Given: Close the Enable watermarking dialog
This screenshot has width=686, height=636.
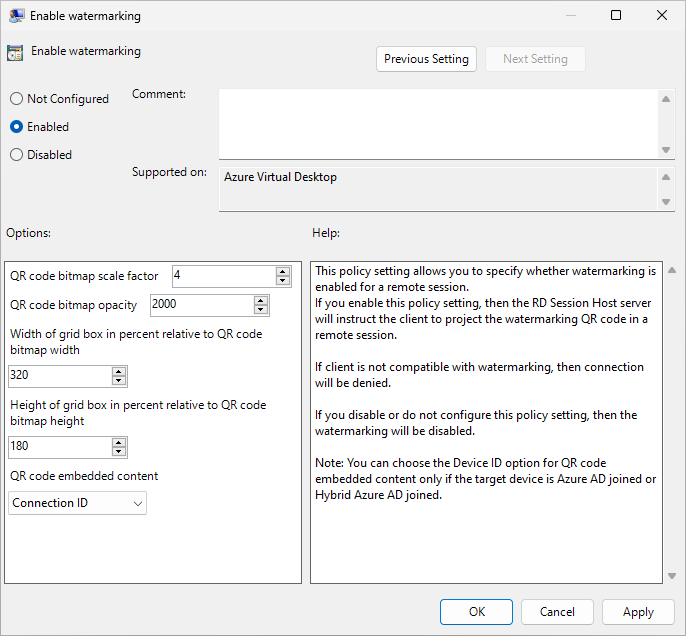Looking at the screenshot, I should pyautogui.click(x=662, y=15).
